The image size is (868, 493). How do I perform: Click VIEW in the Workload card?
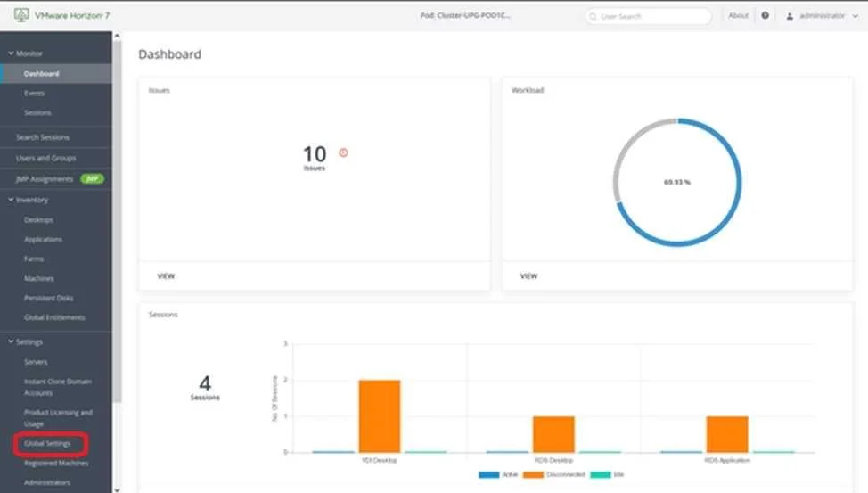[x=528, y=275]
